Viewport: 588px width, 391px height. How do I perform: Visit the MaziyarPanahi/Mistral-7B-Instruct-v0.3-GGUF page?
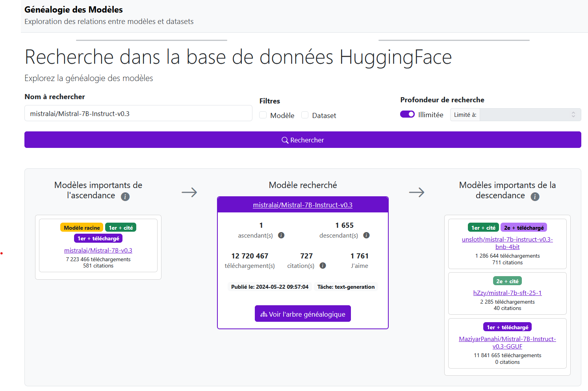click(507, 343)
